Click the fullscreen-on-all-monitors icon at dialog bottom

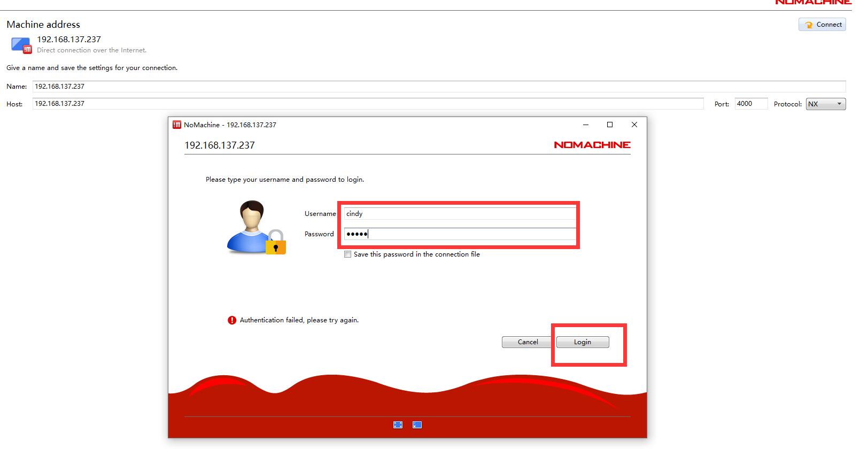[x=417, y=425]
